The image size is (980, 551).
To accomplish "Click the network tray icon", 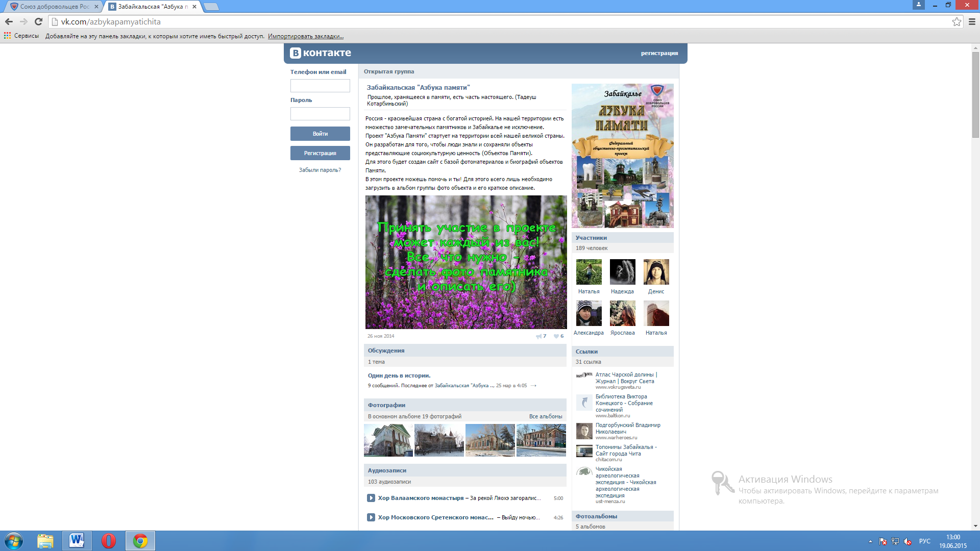I will [x=895, y=541].
